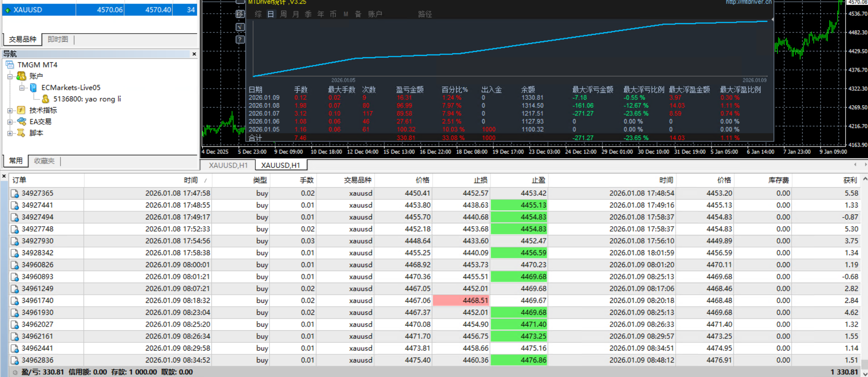Click the green 4455.13 take-profit cell
The width and height of the screenshot is (868, 377).
click(519, 205)
